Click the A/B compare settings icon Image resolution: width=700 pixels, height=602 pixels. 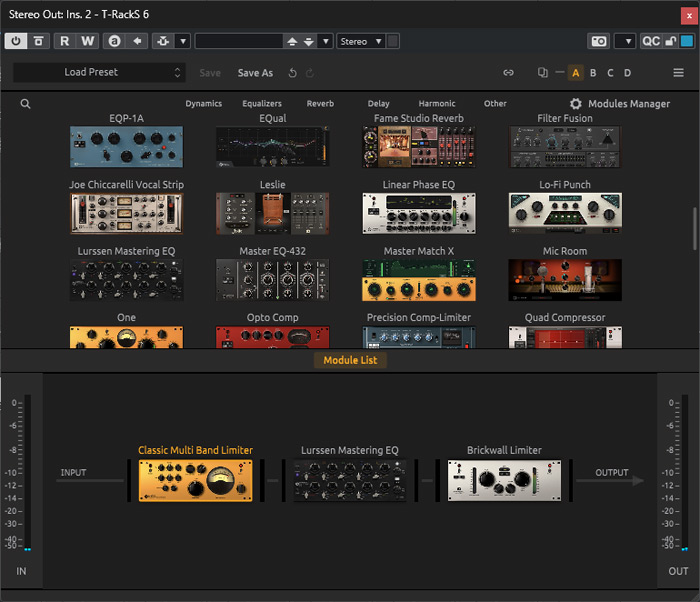click(x=114, y=41)
